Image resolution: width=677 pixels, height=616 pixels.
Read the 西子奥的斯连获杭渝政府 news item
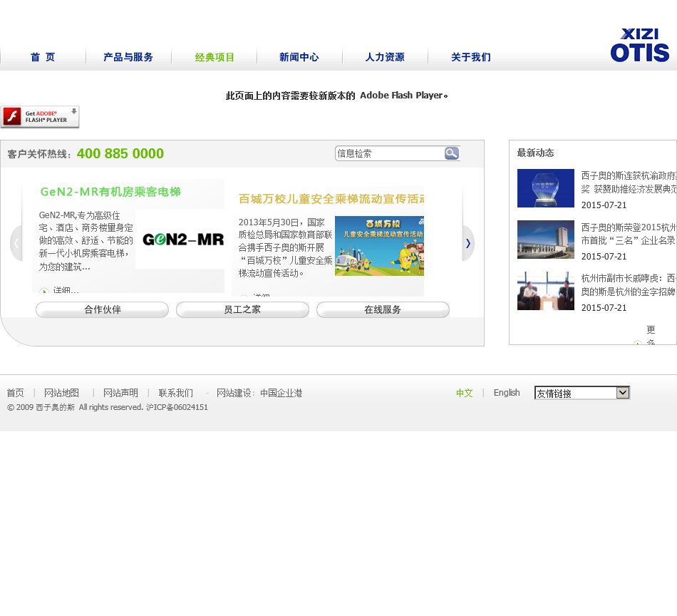pos(629,183)
